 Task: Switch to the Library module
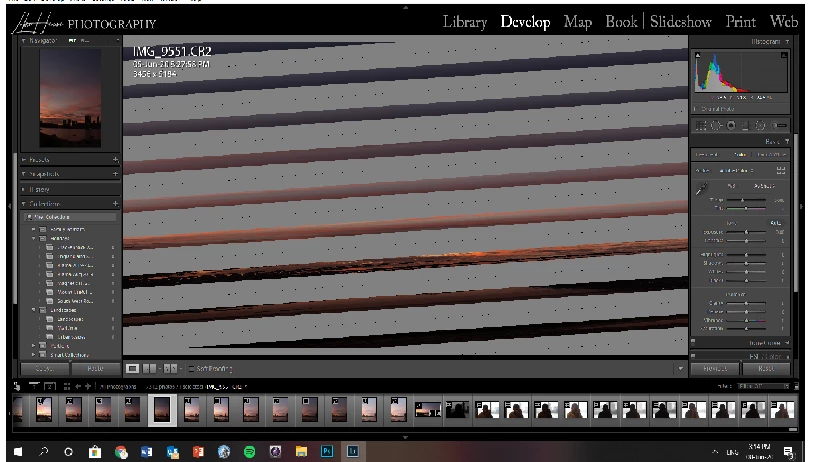coord(465,21)
